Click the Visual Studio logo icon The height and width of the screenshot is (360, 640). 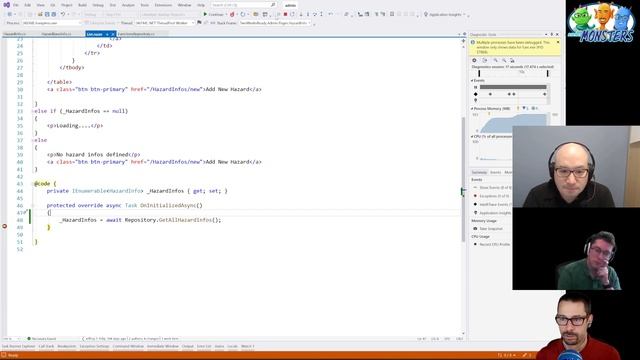pyautogui.click(x=7, y=5)
